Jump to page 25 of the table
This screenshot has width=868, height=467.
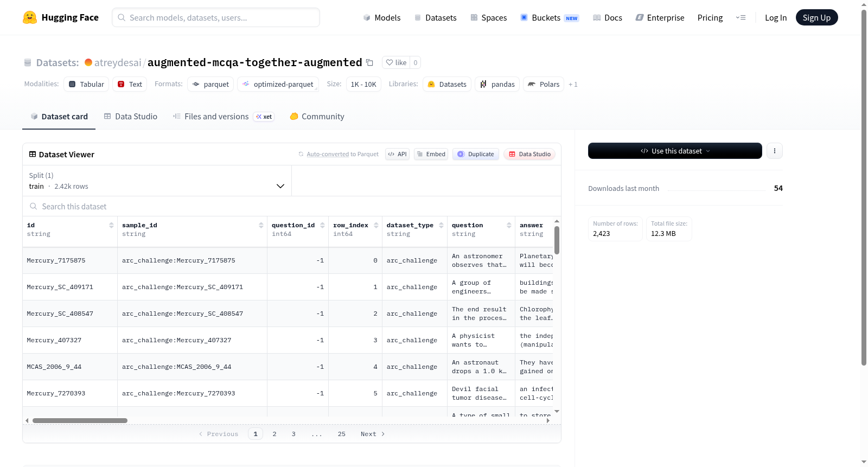click(x=341, y=434)
